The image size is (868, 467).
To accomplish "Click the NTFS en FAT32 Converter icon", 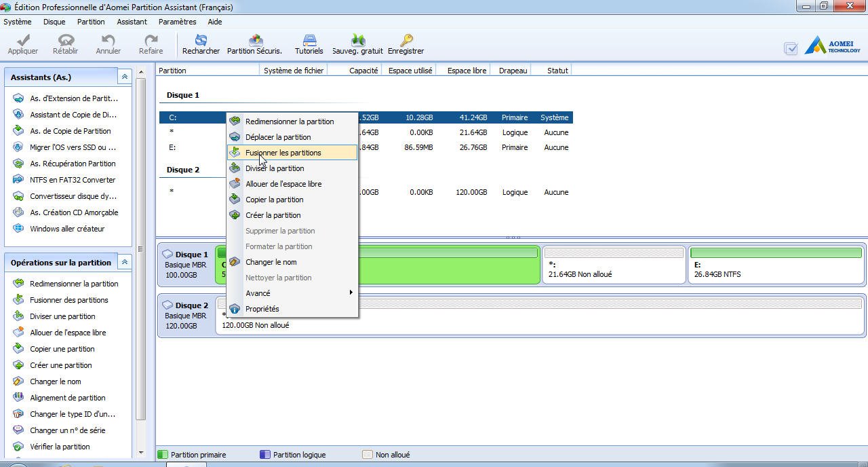I will click(x=18, y=180).
